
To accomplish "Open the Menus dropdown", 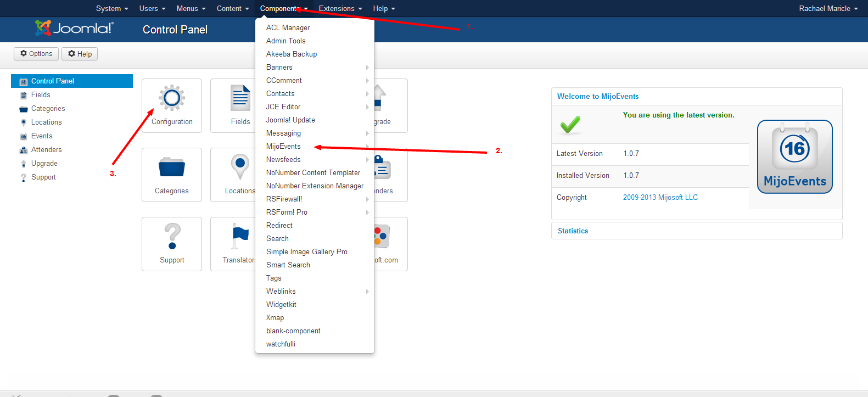I will [191, 9].
